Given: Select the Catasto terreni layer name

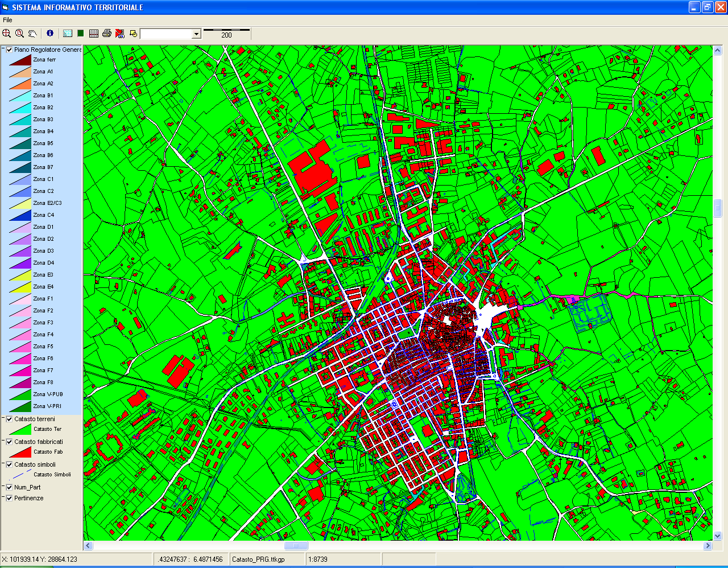Looking at the screenshot, I should coord(35,419).
